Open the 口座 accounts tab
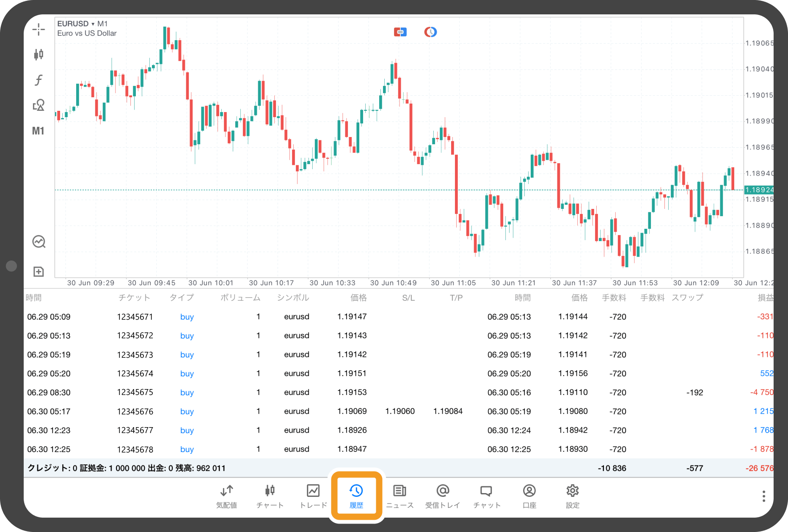The height and width of the screenshot is (532, 788). pyautogui.click(x=529, y=496)
